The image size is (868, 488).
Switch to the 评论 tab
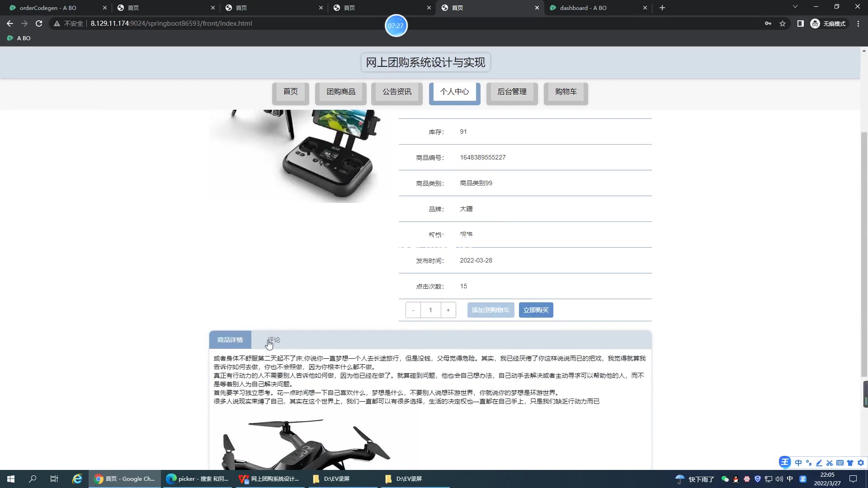274,340
